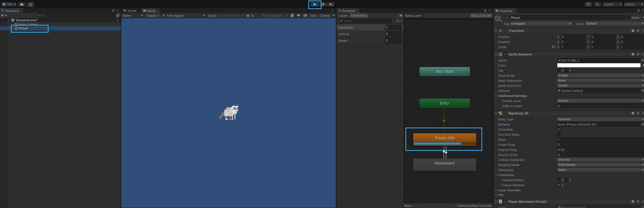
Task: Click the Auto Live Link button
Action: pyautogui.click(x=481, y=16)
